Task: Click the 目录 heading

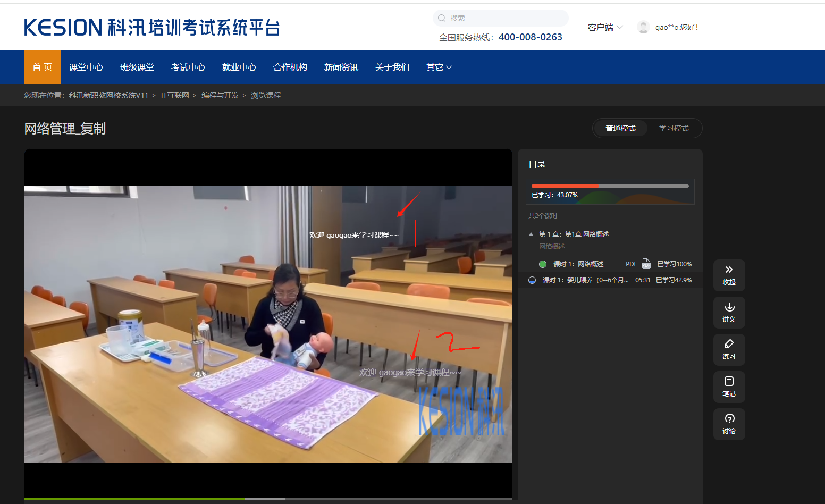Action: click(537, 164)
